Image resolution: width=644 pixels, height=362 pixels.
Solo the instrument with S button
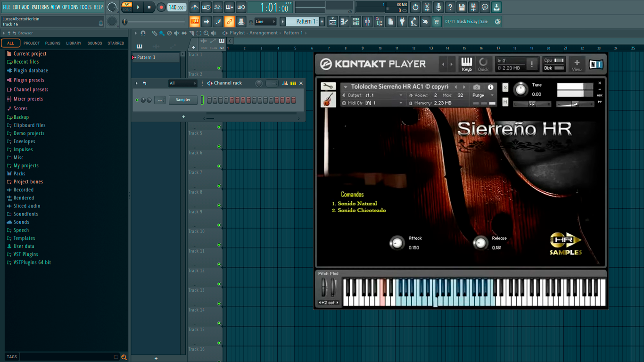point(505,88)
